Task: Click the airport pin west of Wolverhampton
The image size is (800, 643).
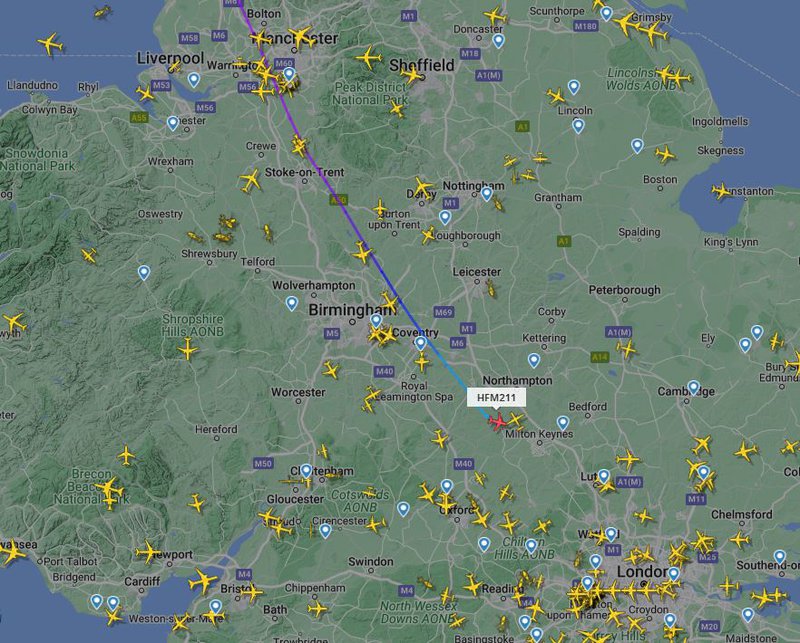Action: point(291,304)
